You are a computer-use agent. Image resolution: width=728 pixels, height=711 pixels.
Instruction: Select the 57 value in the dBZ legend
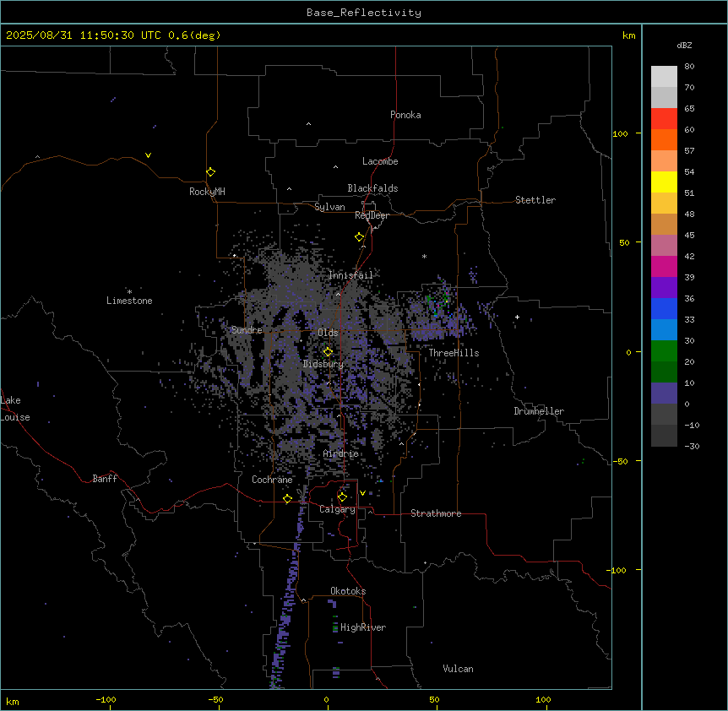click(x=689, y=151)
